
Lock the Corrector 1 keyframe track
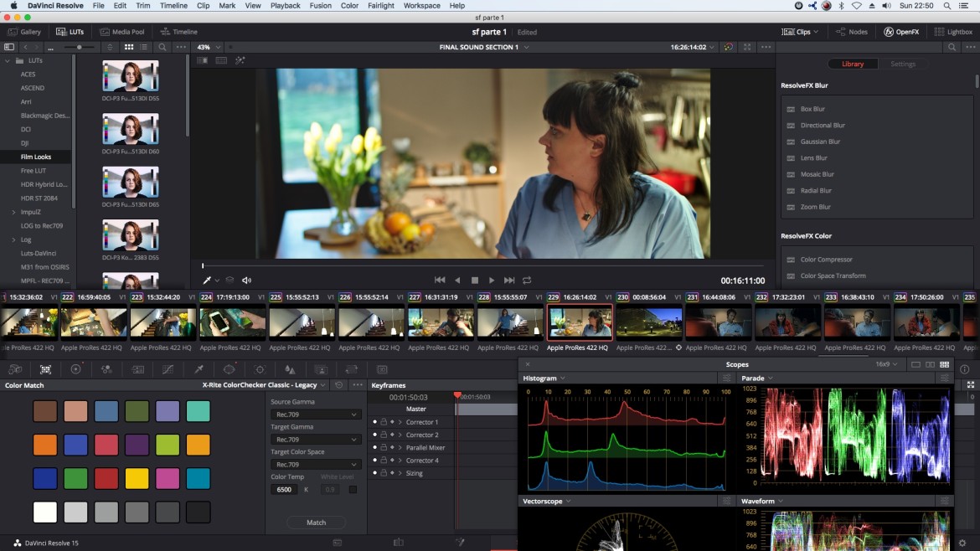click(x=384, y=422)
